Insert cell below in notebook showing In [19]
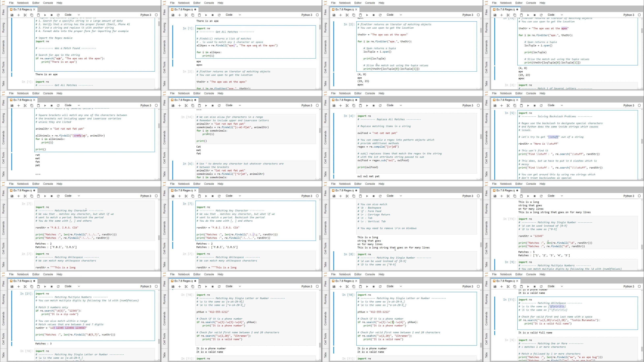Screen dimensions: 644x362 tap(502, 196)
